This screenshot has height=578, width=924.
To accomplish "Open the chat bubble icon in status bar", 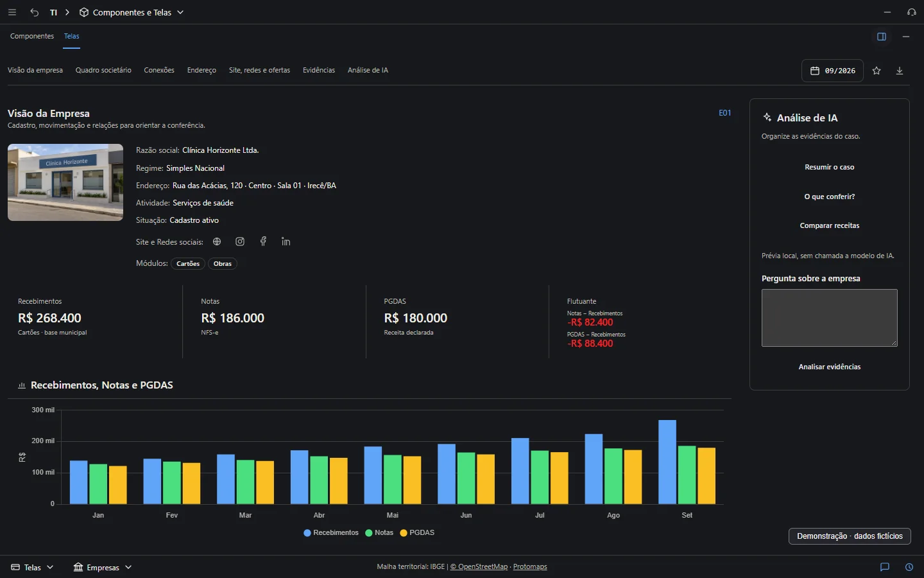I will coord(885,567).
